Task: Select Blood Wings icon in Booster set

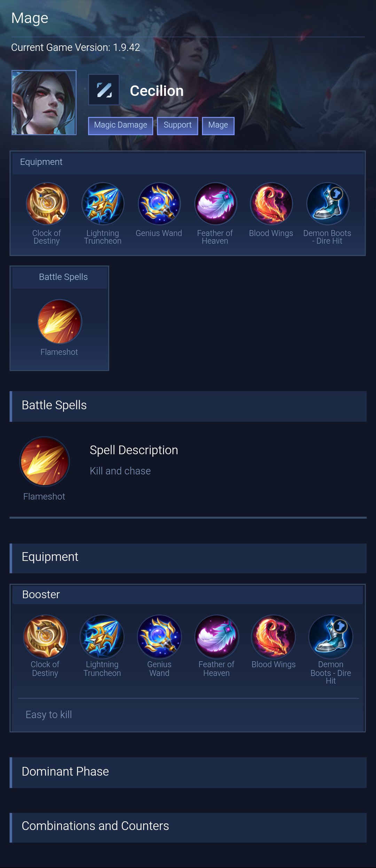Action: (273, 636)
